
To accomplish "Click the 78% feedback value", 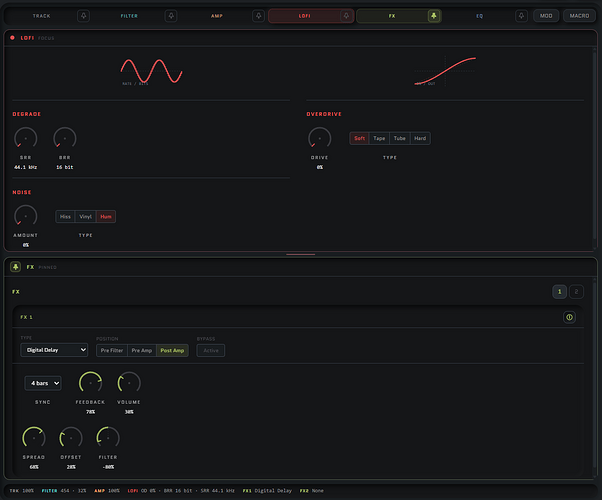I will tap(90, 412).
